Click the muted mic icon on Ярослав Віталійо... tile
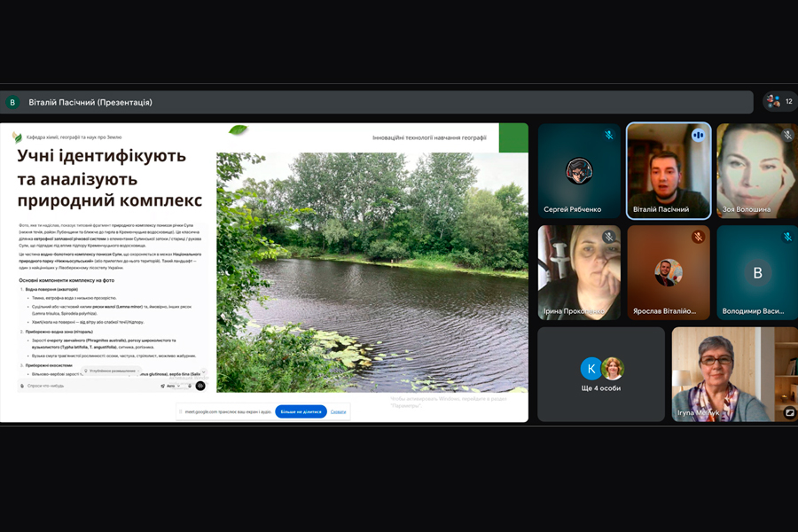 [698, 237]
